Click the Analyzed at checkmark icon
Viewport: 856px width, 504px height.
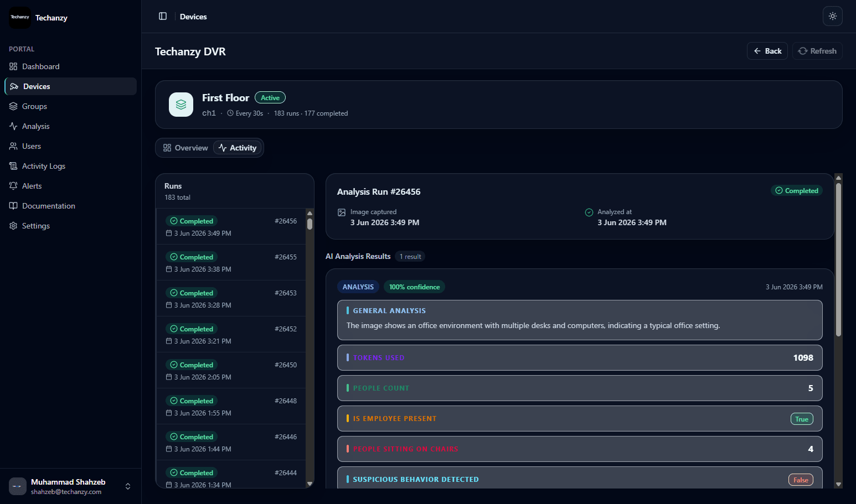pos(589,212)
